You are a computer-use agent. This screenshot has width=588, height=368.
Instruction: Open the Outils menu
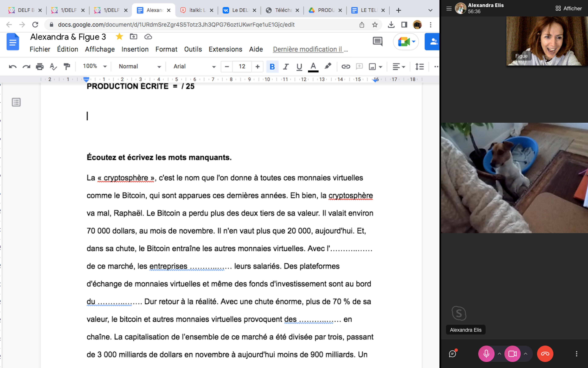[x=193, y=49]
